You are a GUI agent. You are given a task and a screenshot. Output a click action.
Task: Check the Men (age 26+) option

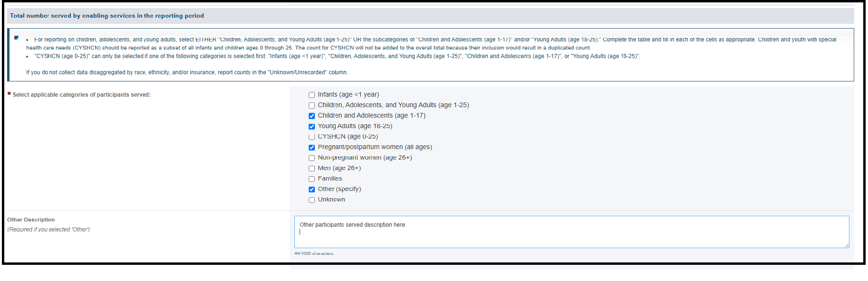point(312,168)
